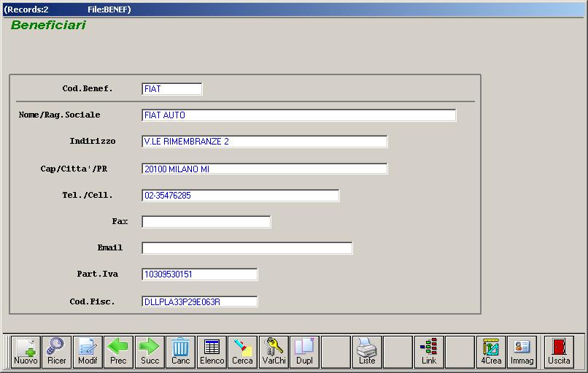The height and width of the screenshot is (373, 588).
Task: Open the Elenco table list
Action: point(212,352)
